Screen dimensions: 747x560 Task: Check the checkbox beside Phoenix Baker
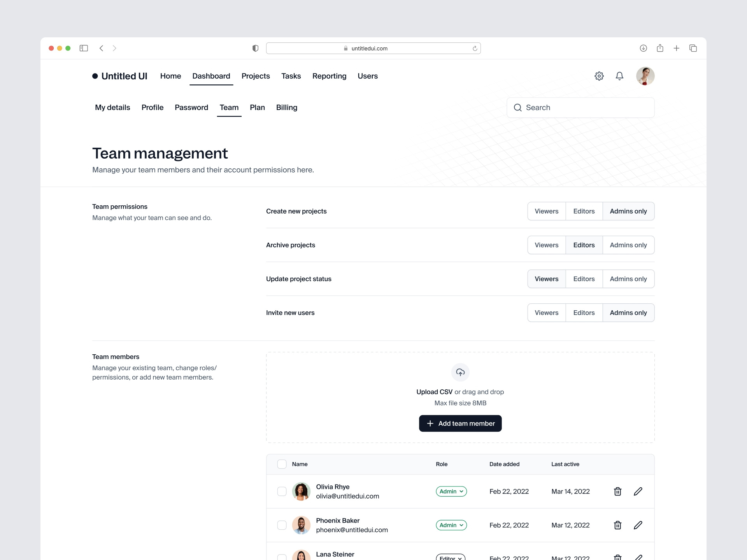tap(282, 525)
